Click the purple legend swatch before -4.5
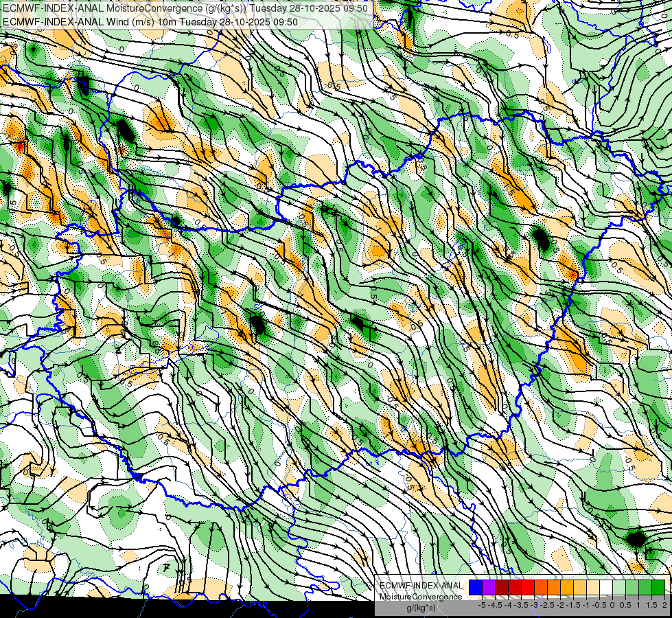Image resolution: width=672 pixels, height=618 pixels. pyautogui.click(x=489, y=587)
